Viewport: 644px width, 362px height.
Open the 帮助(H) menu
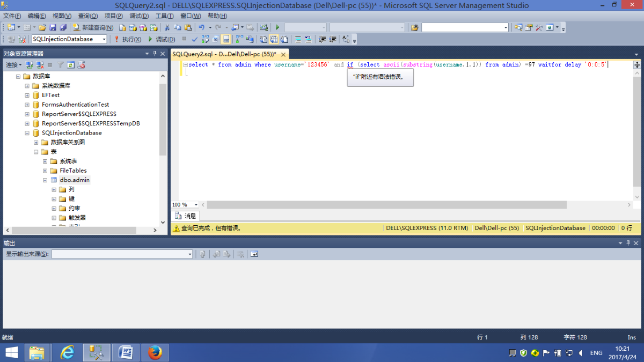(x=217, y=16)
